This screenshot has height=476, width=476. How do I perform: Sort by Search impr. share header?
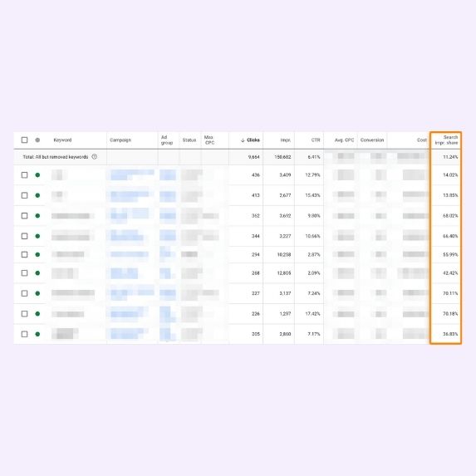click(446, 140)
